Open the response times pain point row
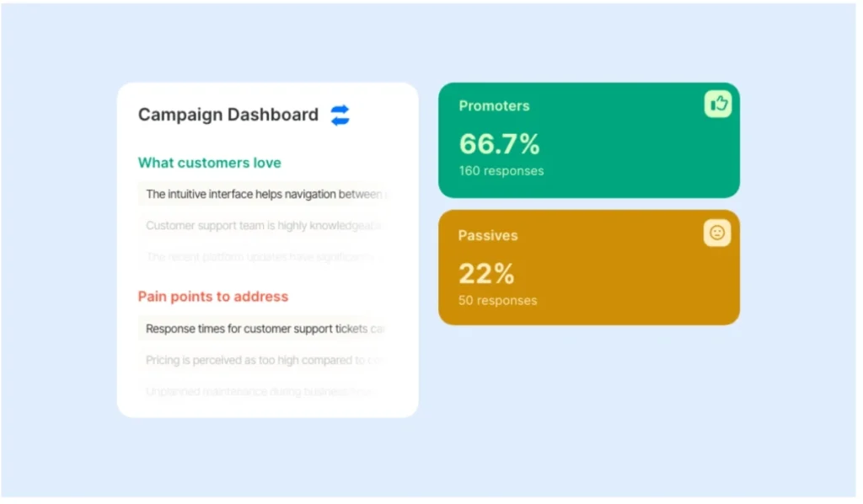 click(x=265, y=330)
